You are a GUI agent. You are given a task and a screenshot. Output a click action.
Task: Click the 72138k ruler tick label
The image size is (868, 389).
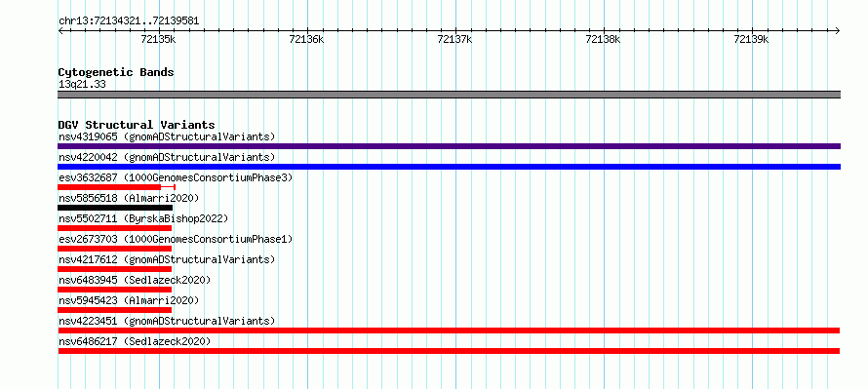[603, 39]
